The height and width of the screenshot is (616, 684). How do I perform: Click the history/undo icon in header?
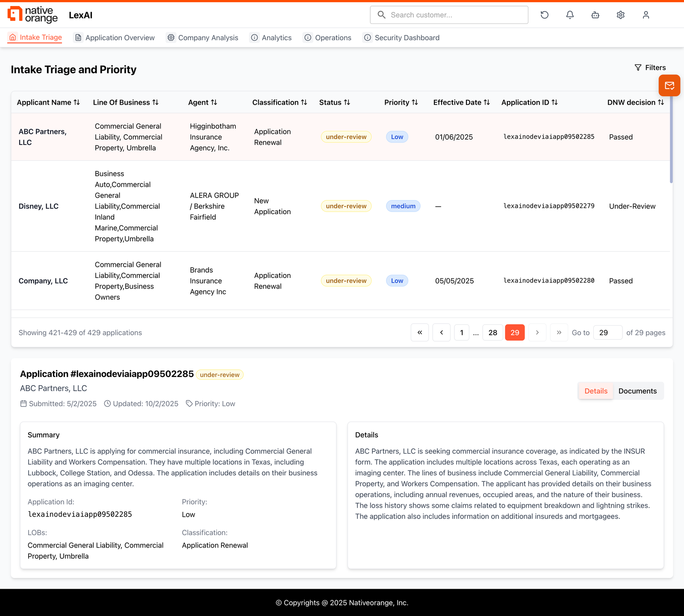click(x=544, y=15)
